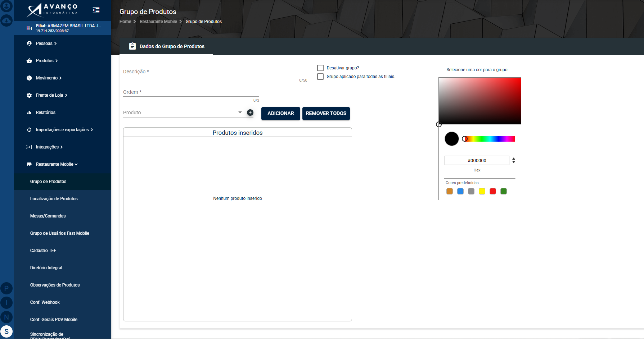Click the ADICIONAR button
The image size is (644, 339).
[281, 114]
